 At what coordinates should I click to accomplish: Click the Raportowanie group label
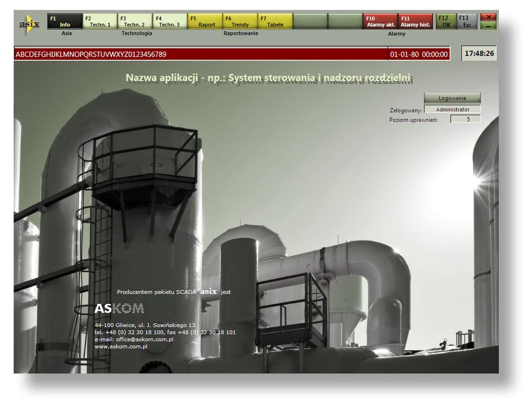click(241, 33)
